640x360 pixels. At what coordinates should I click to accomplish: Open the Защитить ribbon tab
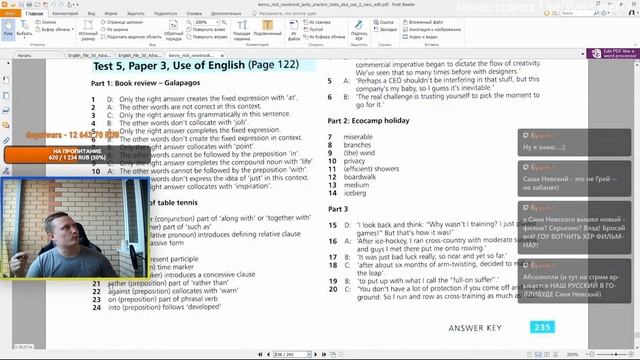click(136, 13)
